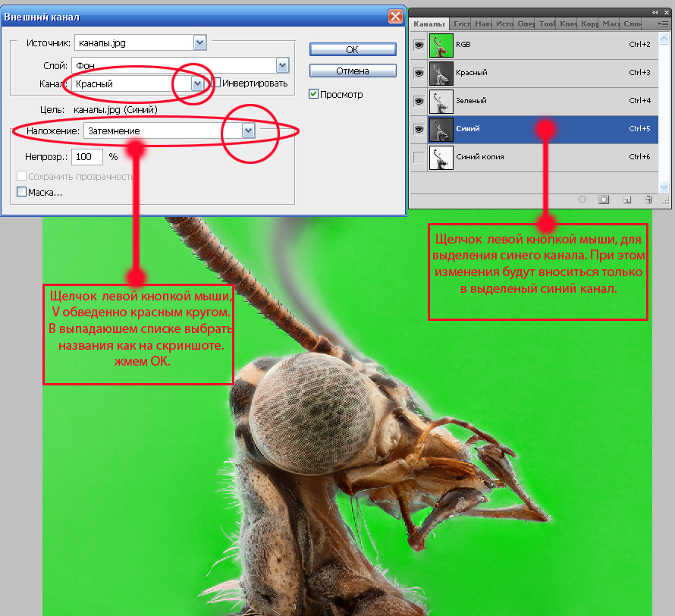
Task: Enable the Инвертировать checkbox
Action: [x=216, y=83]
